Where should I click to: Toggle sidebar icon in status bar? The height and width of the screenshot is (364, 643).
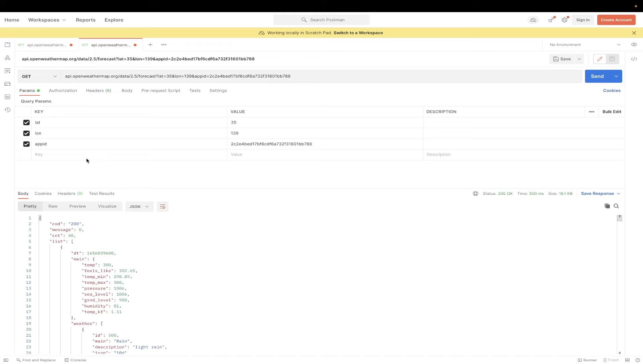point(6,360)
